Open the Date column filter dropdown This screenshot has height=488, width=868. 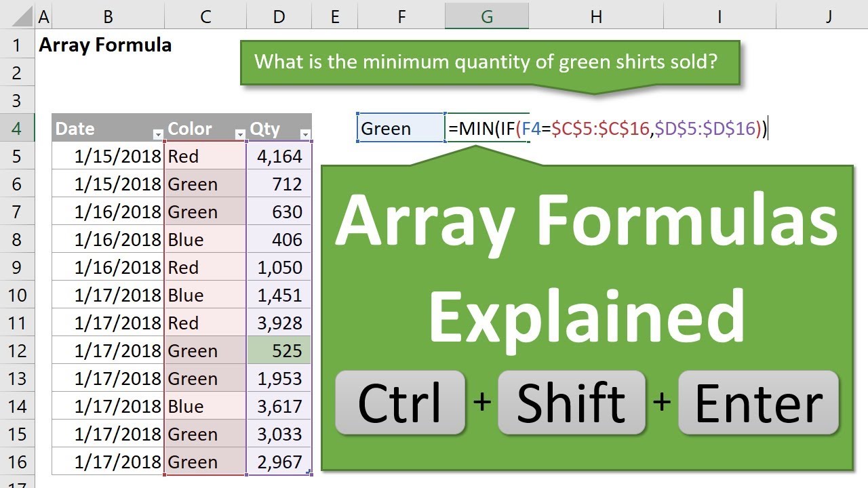(x=158, y=134)
